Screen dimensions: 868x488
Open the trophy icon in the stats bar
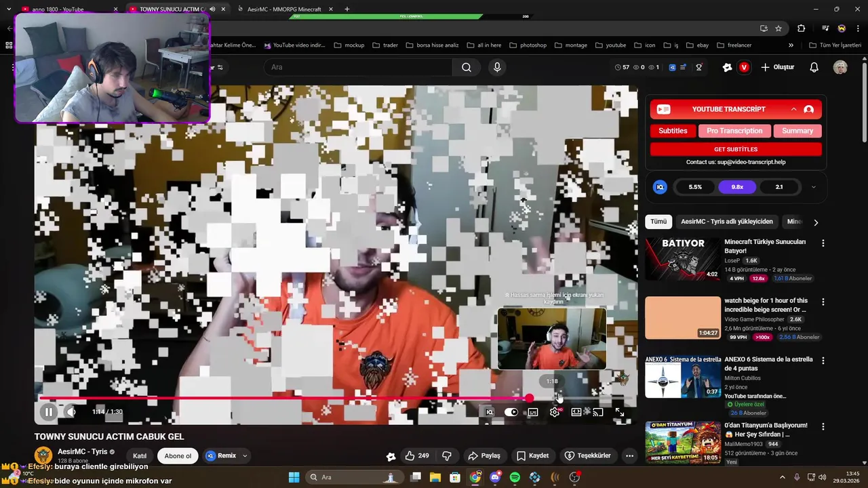pyautogui.click(x=698, y=67)
